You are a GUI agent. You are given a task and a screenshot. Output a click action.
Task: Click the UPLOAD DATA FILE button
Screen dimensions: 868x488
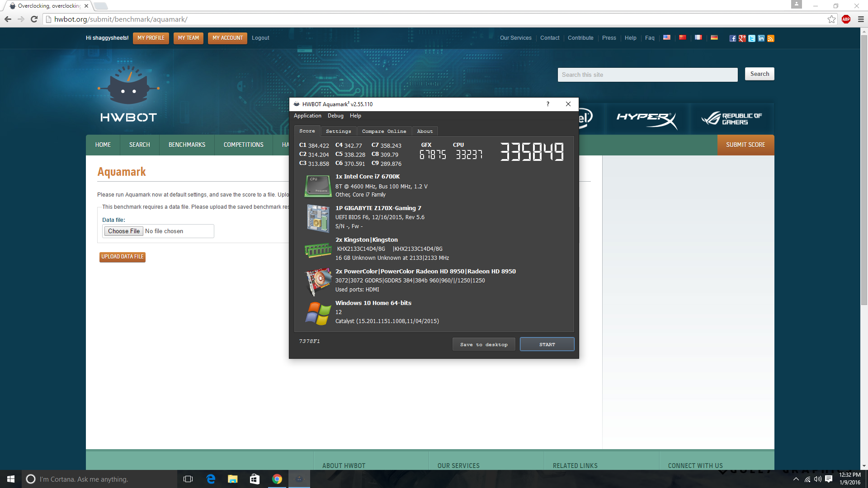[123, 257]
